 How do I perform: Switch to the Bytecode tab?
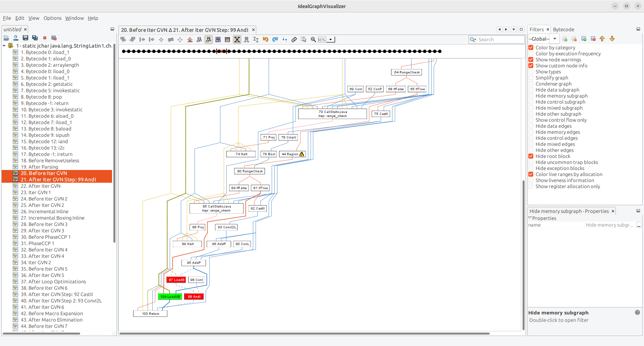[563, 30]
